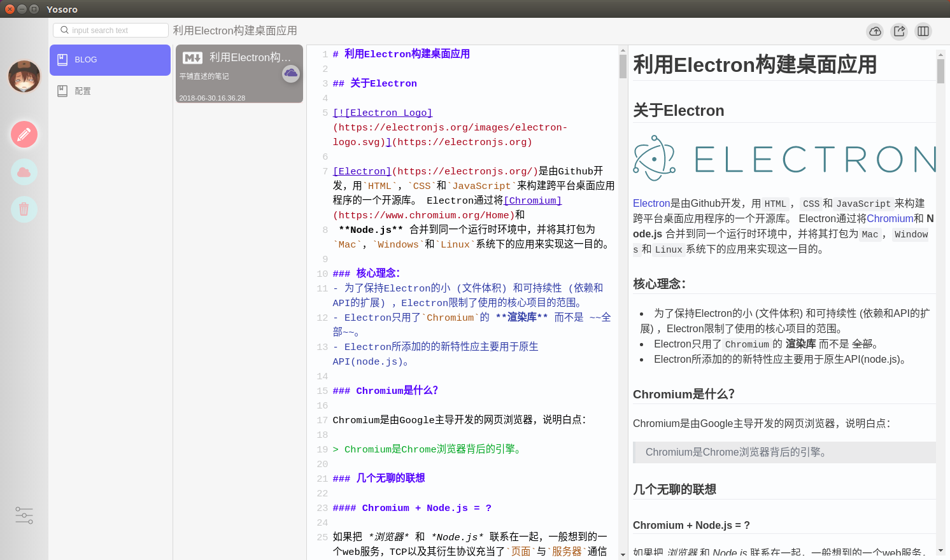
Task: Click the preview scrollbar thumb
Action: (x=940, y=71)
